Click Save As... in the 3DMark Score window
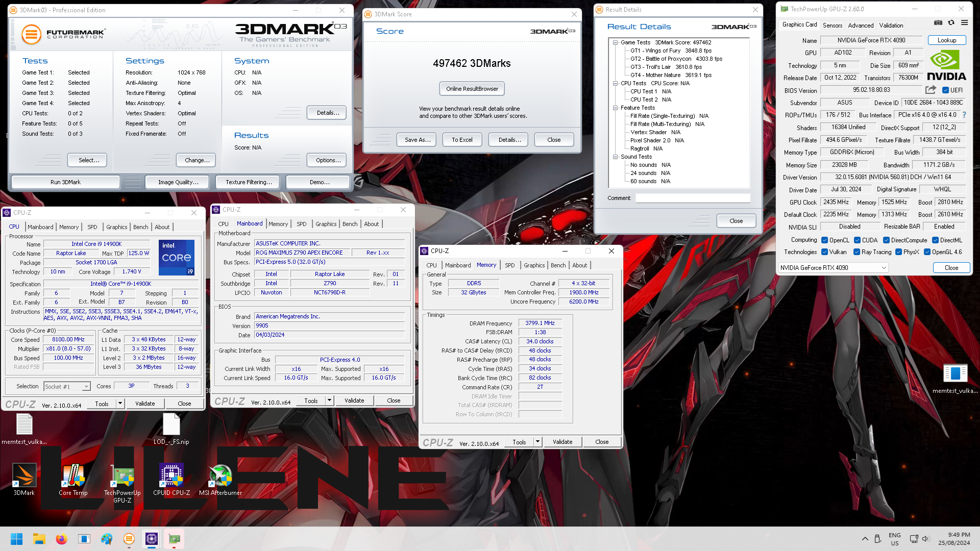 click(418, 140)
